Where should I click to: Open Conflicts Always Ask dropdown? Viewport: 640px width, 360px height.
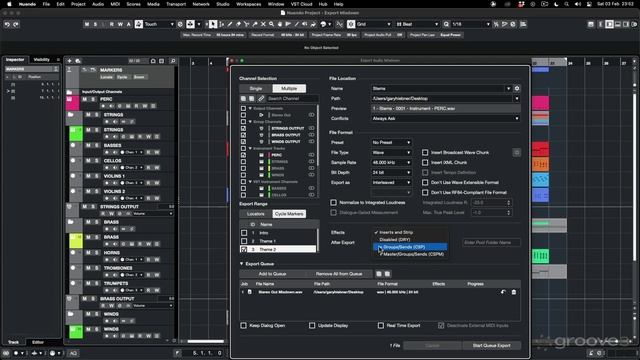pos(445,118)
